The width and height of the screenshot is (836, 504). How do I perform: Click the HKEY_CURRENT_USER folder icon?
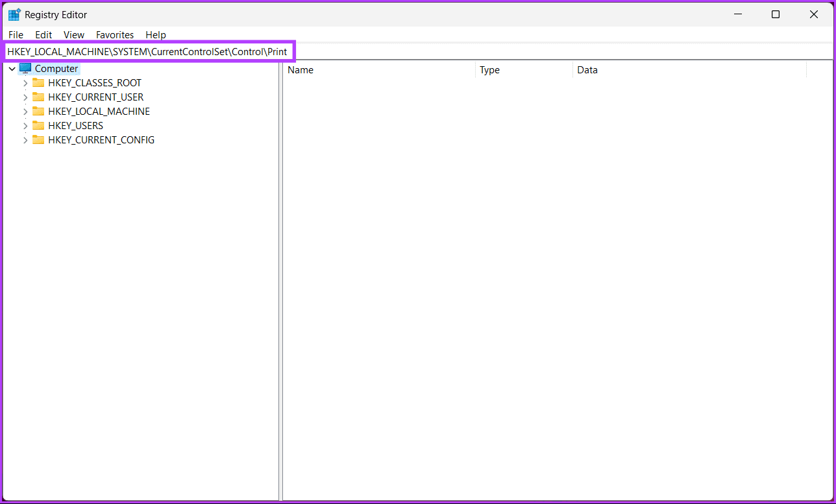(38, 97)
